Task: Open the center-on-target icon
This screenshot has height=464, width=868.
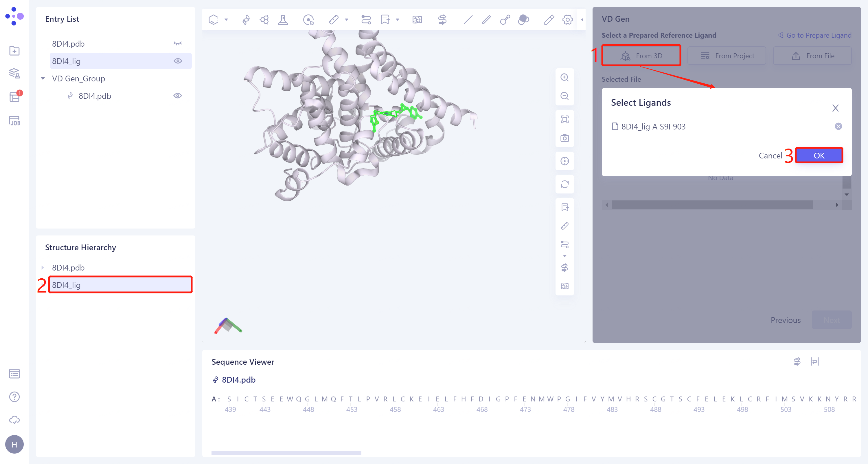Action: (x=564, y=161)
